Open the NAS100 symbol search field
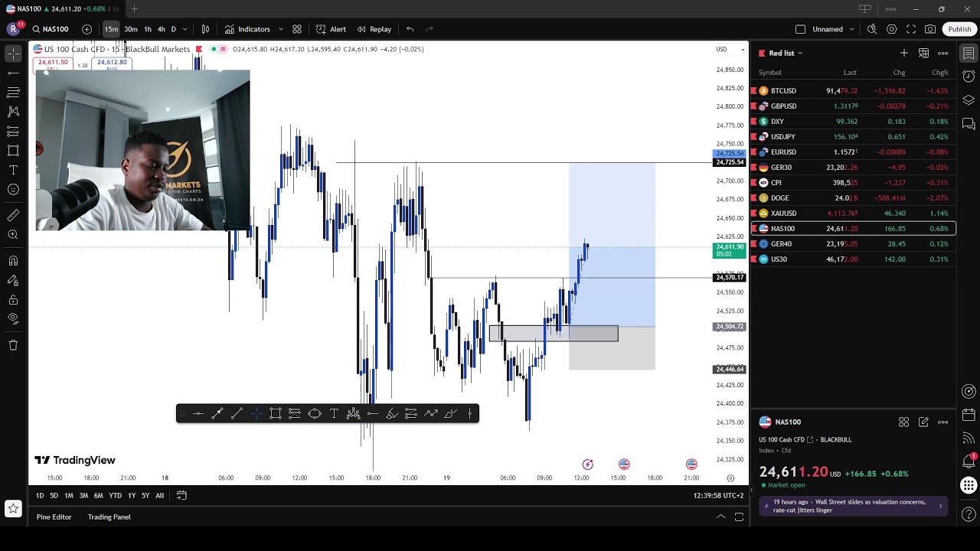This screenshot has width=980, height=551. 51,29
